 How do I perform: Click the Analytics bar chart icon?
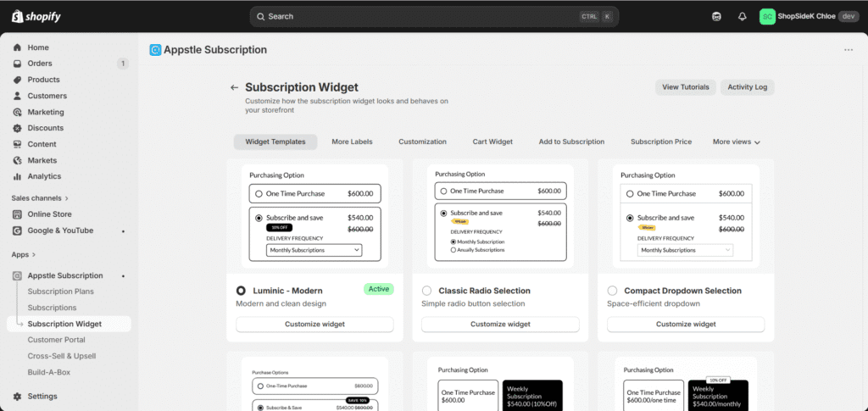coord(17,176)
